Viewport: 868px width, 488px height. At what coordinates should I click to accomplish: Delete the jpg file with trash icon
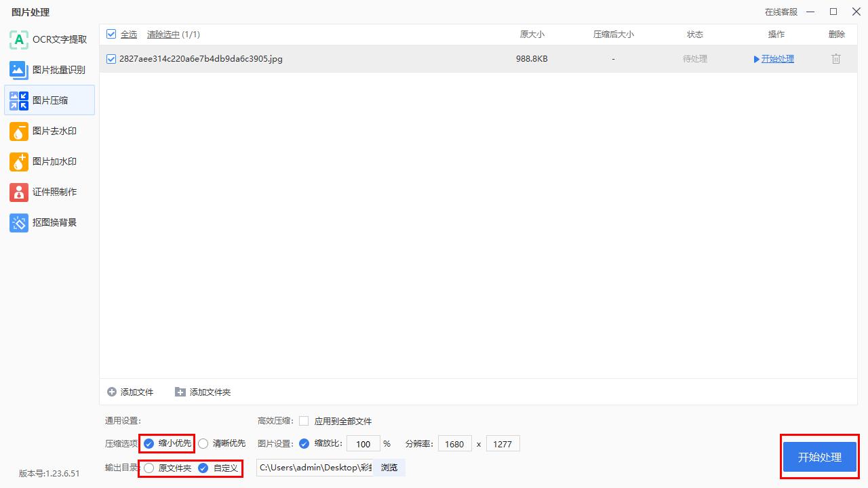(835, 58)
